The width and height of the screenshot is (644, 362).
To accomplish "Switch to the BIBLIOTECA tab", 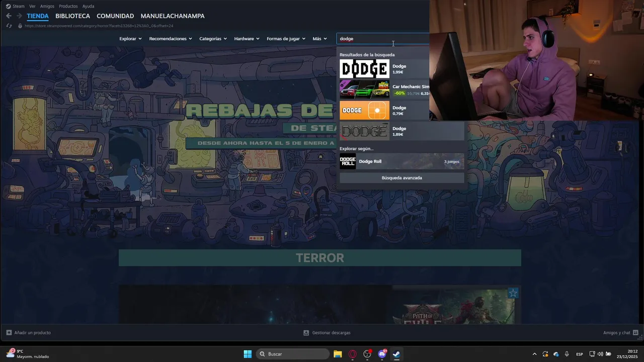I will pos(72,16).
